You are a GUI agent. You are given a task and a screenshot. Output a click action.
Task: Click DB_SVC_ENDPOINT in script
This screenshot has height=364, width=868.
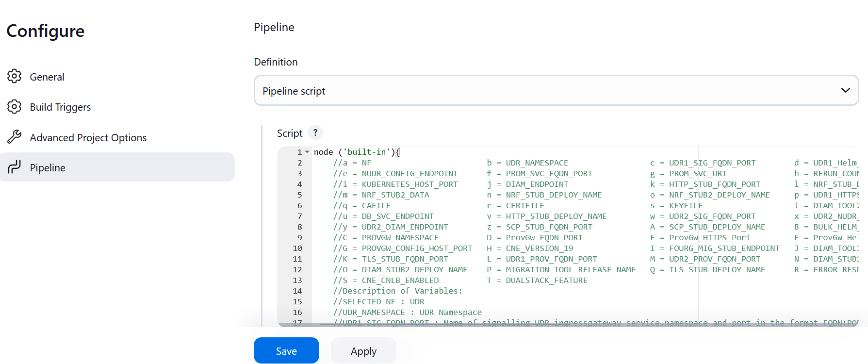[x=397, y=216]
